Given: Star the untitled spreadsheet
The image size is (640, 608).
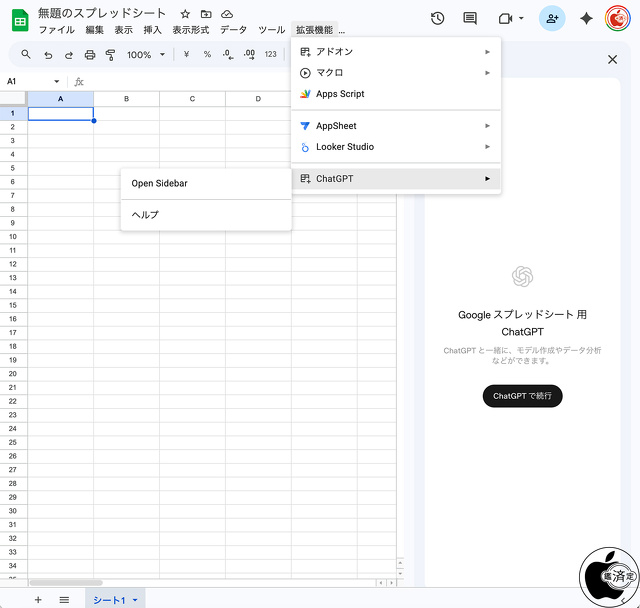Looking at the screenshot, I should point(185,14).
